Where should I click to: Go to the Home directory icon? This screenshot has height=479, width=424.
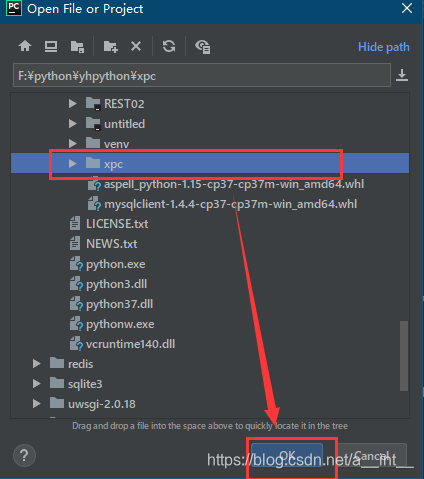click(25, 46)
